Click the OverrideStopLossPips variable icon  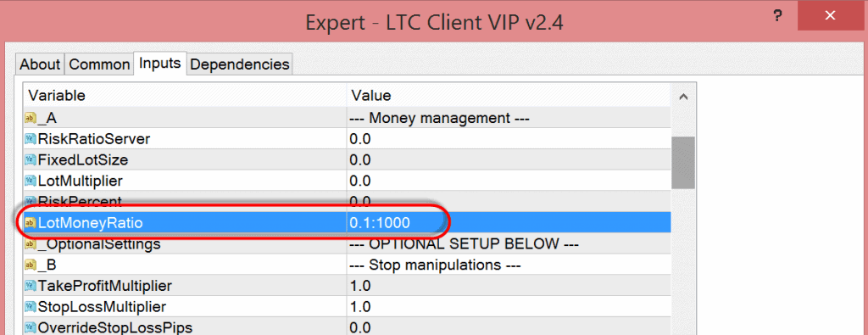pos(30,327)
